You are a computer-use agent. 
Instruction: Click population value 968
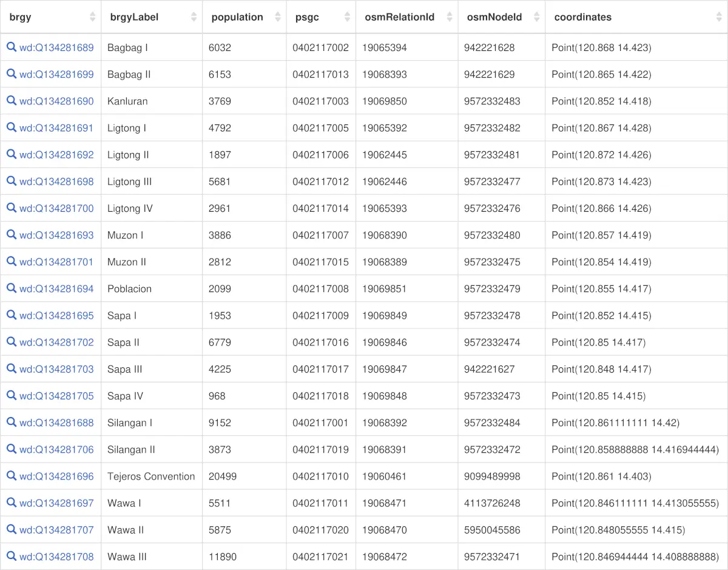[217, 396]
